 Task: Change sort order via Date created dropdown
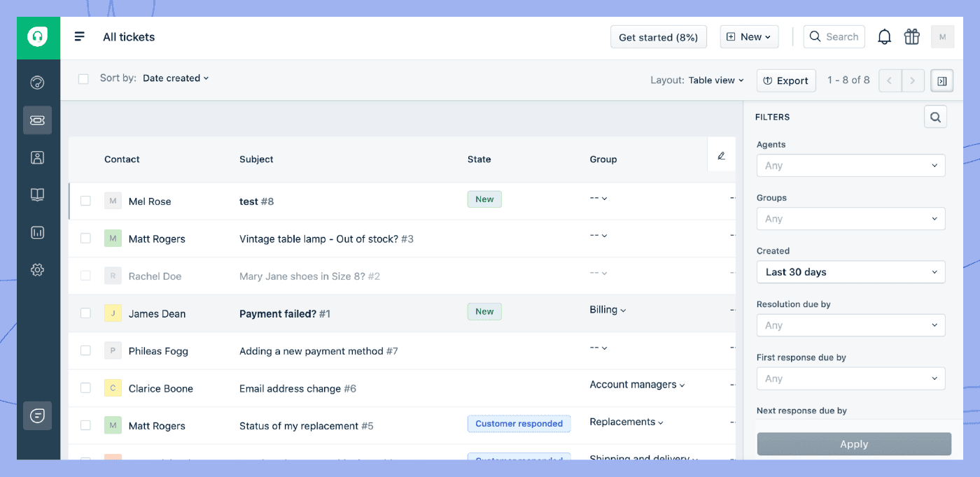point(175,78)
